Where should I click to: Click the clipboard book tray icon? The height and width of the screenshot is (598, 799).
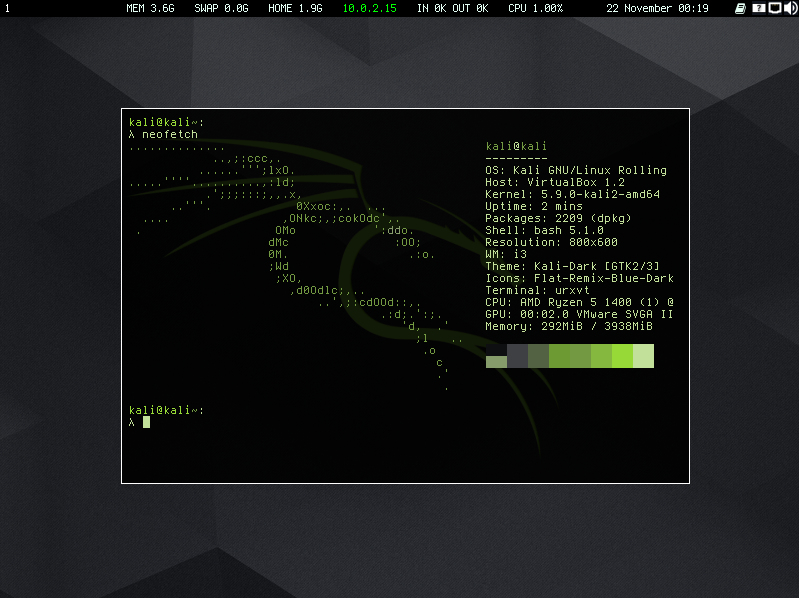(741, 8)
